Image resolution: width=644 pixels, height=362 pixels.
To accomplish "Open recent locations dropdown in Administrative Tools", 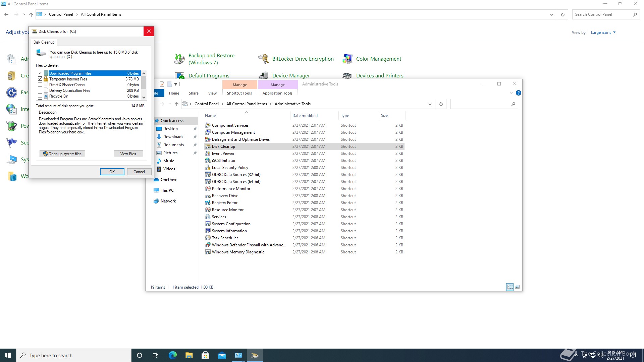I will [x=169, y=104].
